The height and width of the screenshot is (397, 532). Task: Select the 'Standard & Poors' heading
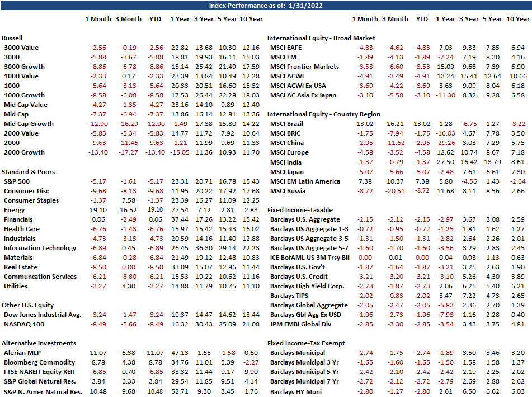point(28,172)
